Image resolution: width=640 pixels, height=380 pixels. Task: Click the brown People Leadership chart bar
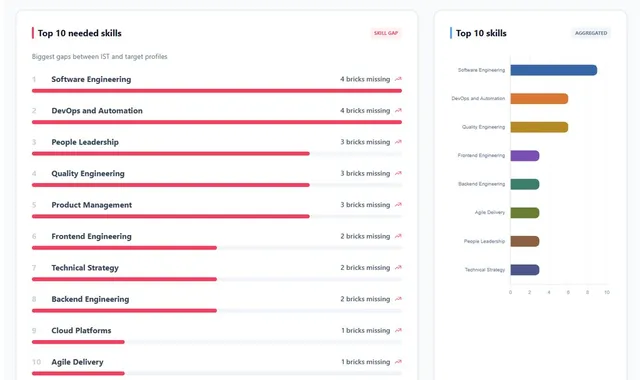[525, 241]
